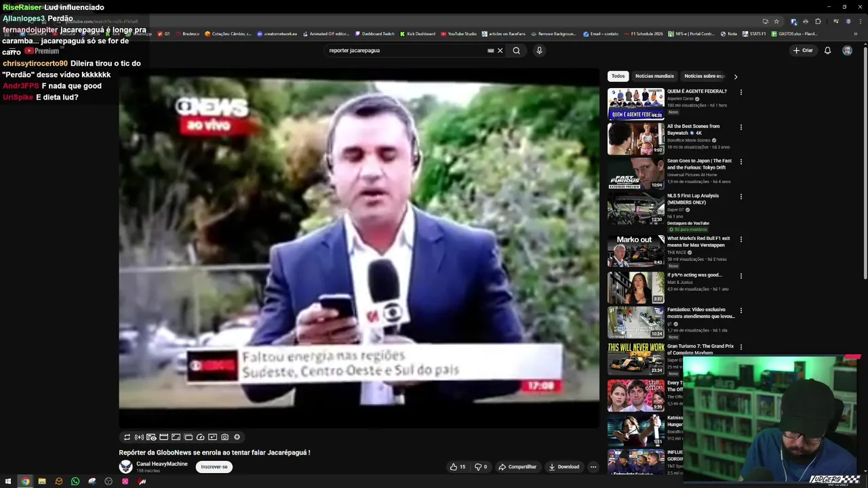Click the Compartilhar share button
The image size is (868, 488).
tap(517, 466)
